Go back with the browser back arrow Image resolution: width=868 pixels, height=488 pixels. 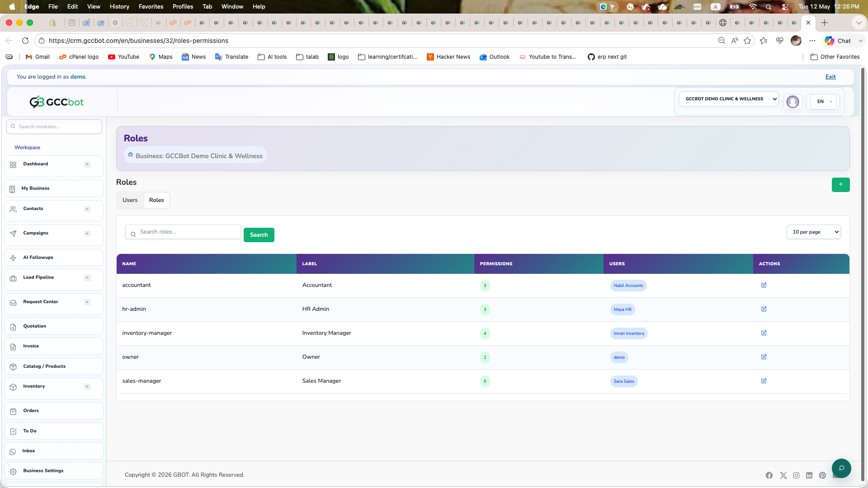coord(9,41)
